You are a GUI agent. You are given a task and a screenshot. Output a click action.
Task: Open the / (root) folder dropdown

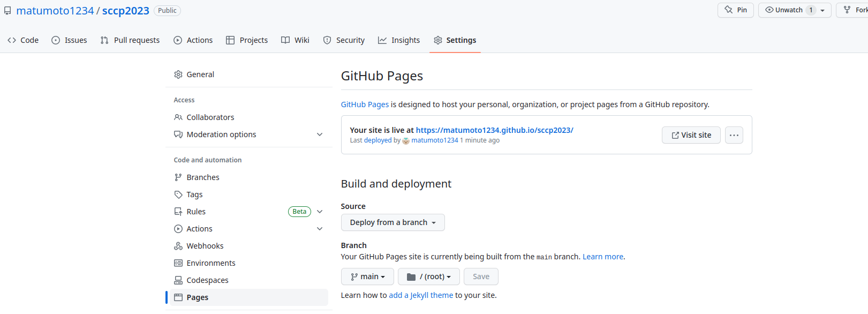pos(429,276)
